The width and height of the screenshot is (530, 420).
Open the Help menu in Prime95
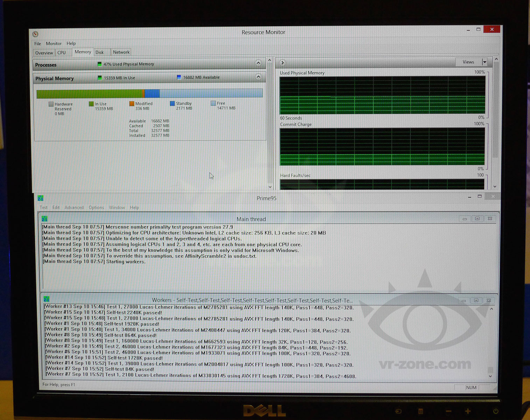tap(134, 208)
